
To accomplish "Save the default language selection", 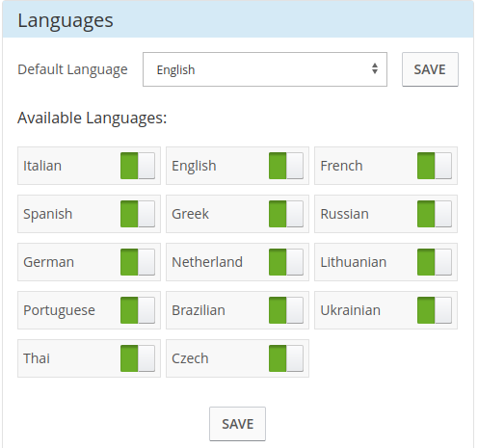I will (430, 69).
